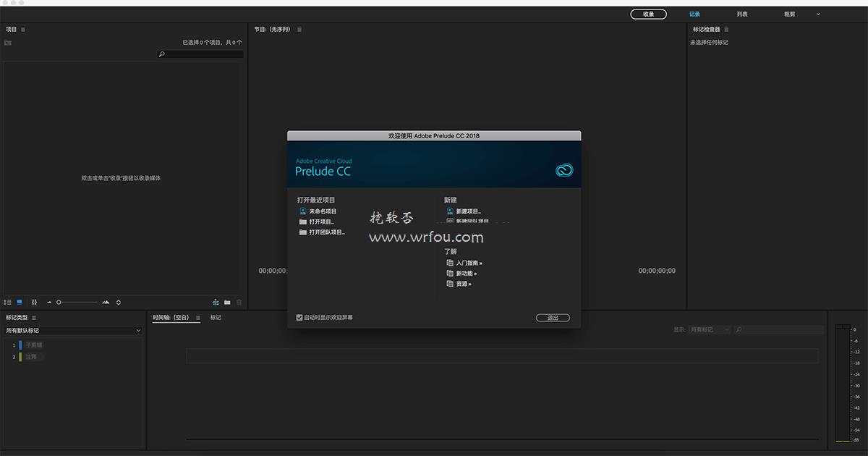Click the 打开团队项目 link
868x456 pixels.
pyautogui.click(x=327, y=232)
